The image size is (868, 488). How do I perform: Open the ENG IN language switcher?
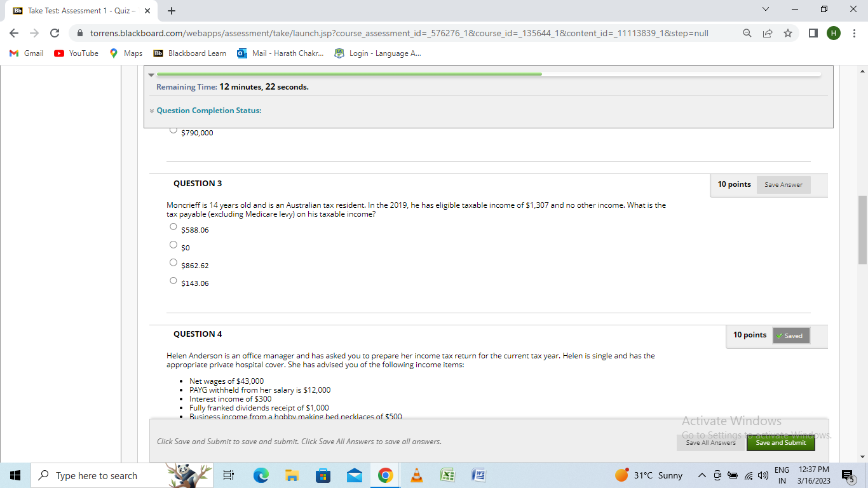click(782, 475)
